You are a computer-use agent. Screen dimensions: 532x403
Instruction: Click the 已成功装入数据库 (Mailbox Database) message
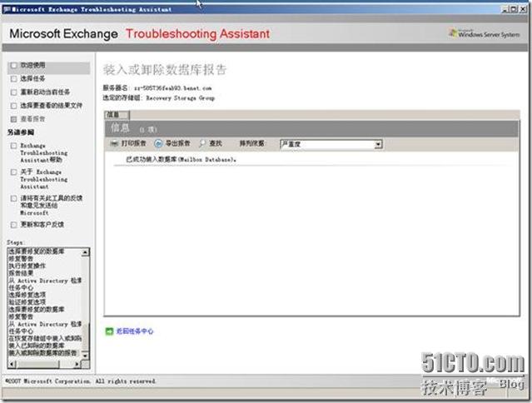pos(181,159)
